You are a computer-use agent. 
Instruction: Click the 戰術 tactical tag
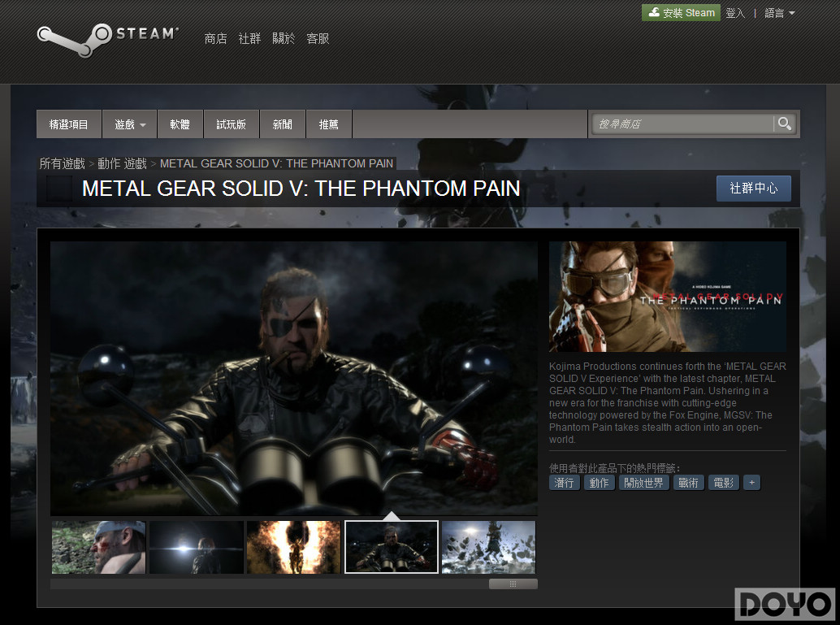[688, 483]
